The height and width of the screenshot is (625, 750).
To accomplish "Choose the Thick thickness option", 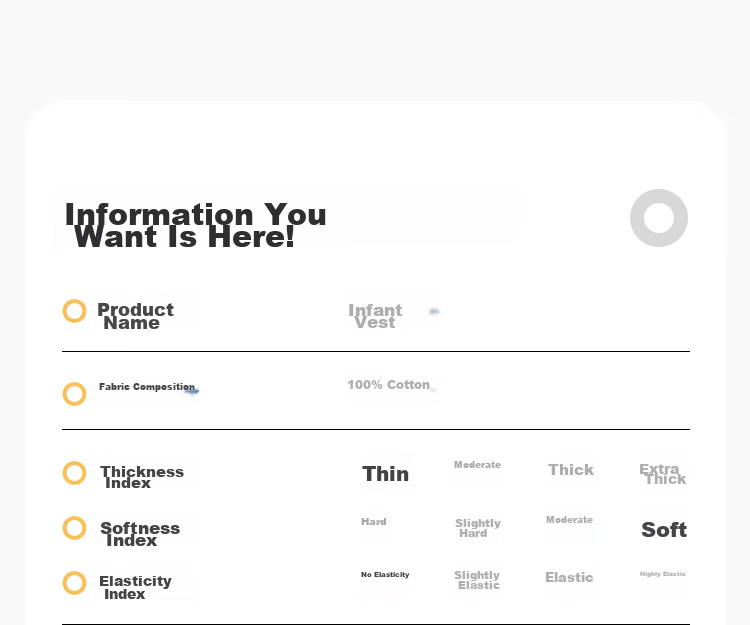I will tap(571, 470).
